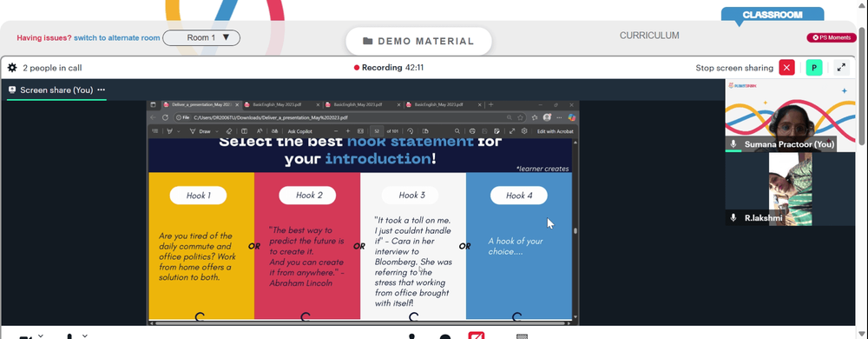Open PS Moments badge
The height and width of the screenshot is (339, 868).
tap(832, 37)
